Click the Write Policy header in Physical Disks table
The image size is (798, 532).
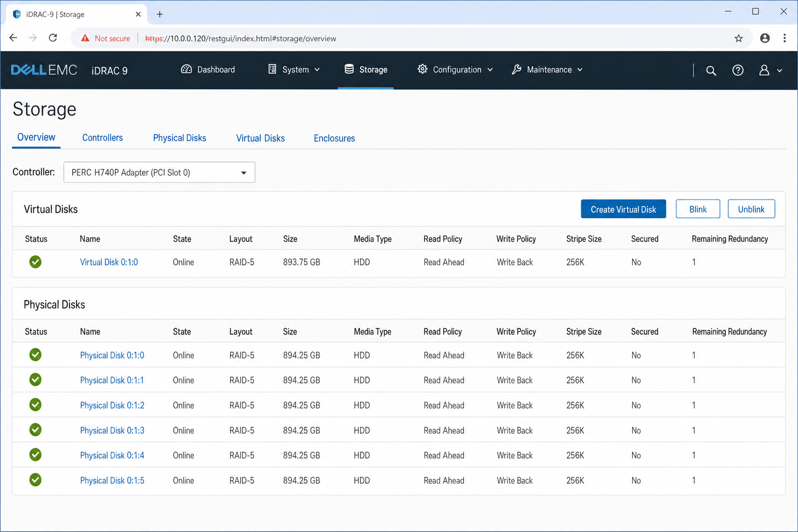coord(516,331)
